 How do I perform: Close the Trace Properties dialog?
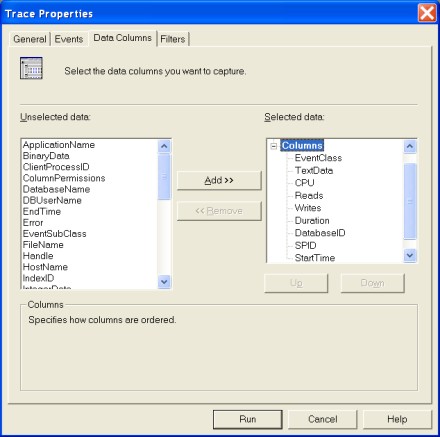(x=427, y=13)
